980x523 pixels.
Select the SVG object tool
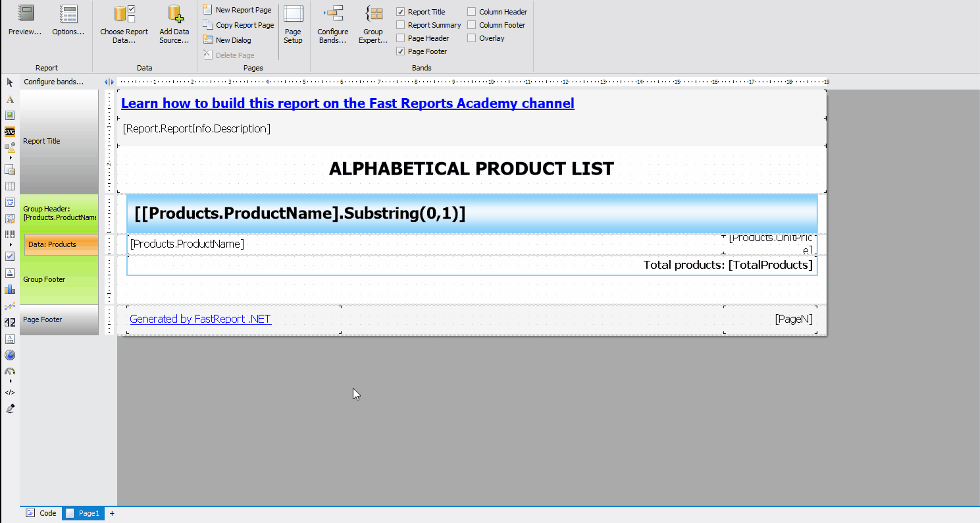coord(10,131)
